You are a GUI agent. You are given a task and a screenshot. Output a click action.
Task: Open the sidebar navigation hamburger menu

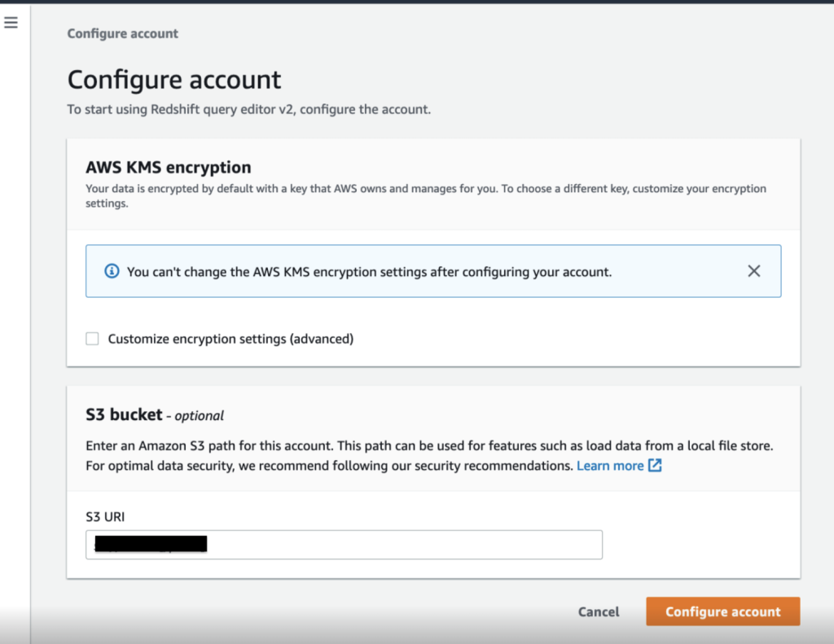coord(11,22)
